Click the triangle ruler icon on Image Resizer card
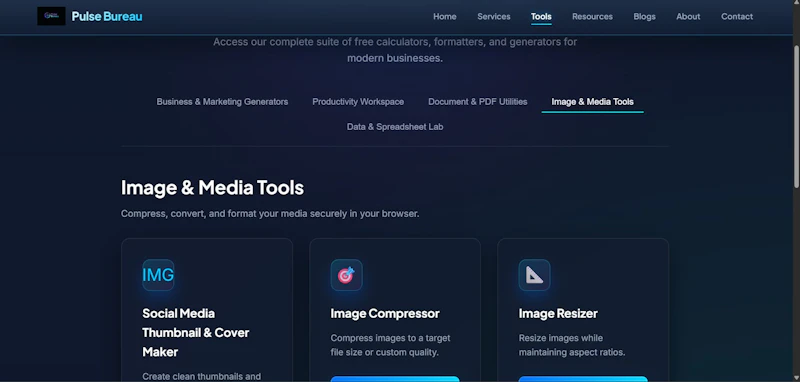 tap(534, 275)
